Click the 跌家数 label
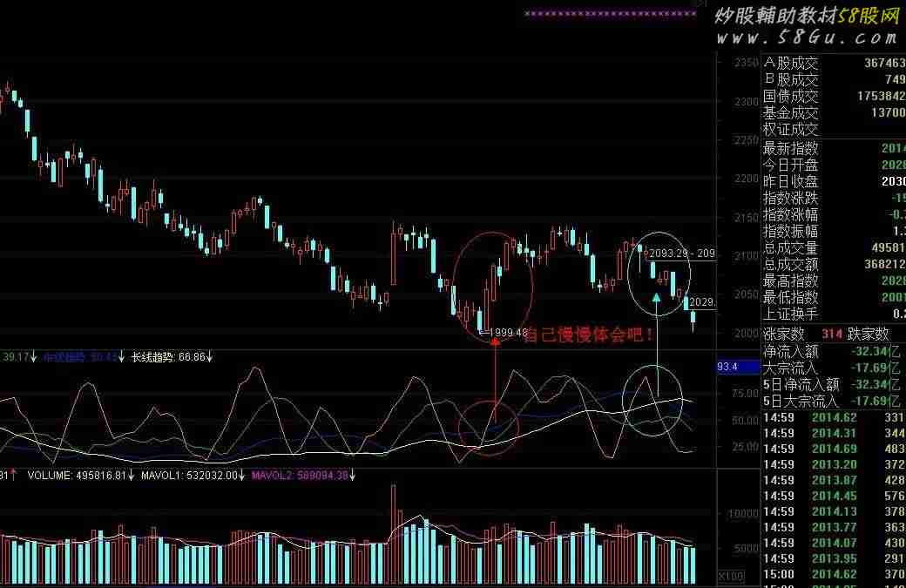Viewport: 906px width, 588px height. click(869, 334)
